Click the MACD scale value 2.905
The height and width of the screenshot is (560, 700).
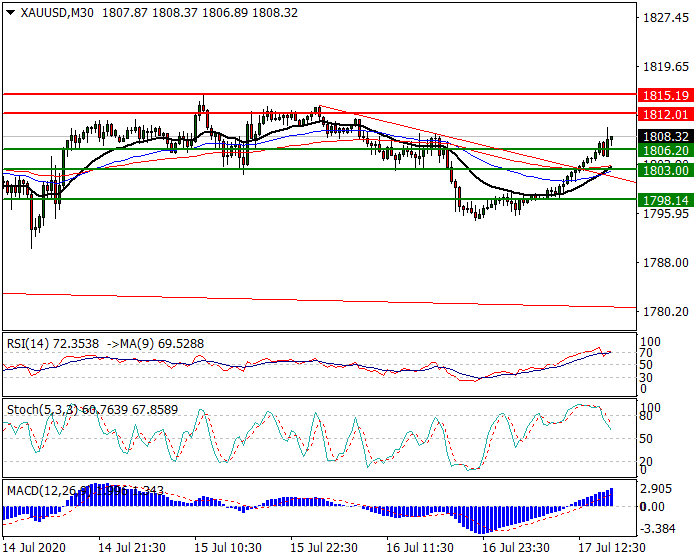(x=656, y=489)
